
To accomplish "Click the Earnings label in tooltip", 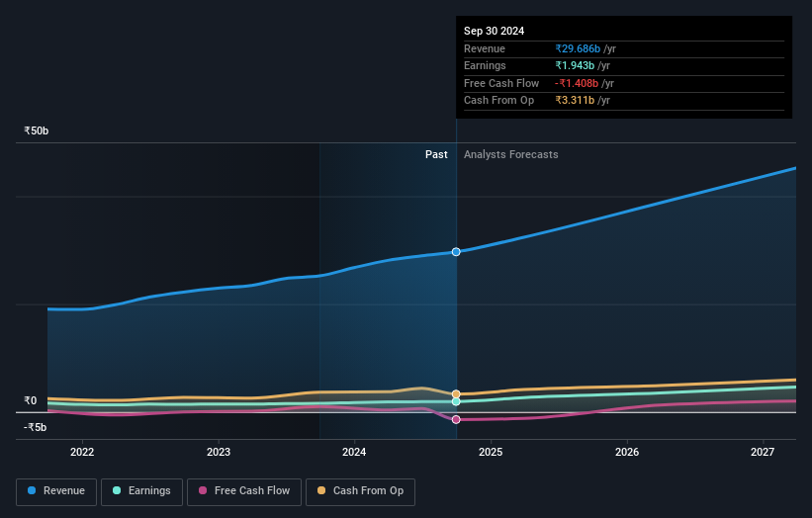I will point(485,65).
